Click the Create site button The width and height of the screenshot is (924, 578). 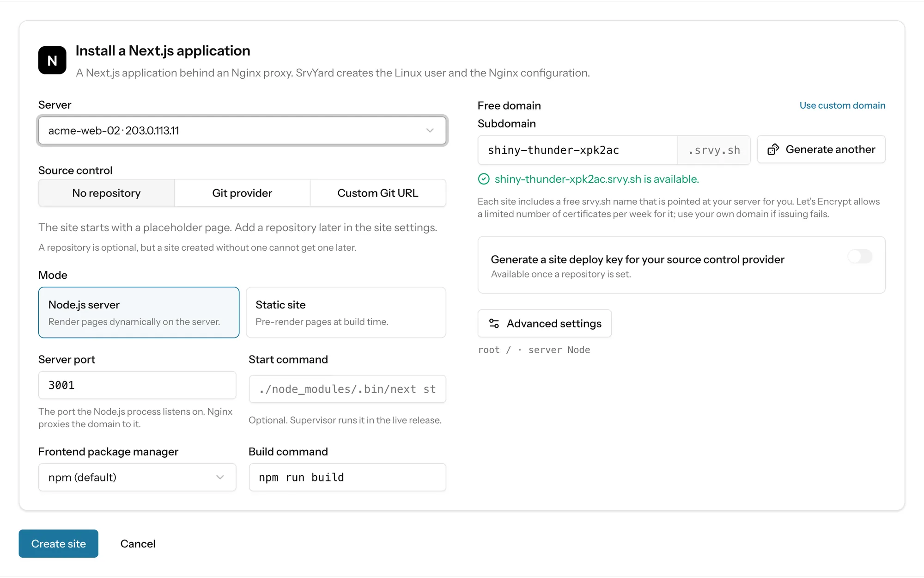point(59,544)
